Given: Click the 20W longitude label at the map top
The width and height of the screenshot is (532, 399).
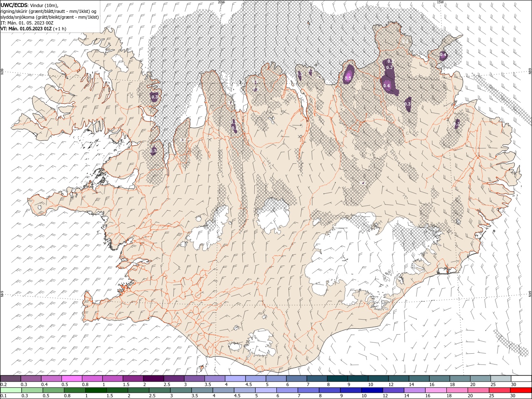Looking at the screenshot, I should 221,2.
